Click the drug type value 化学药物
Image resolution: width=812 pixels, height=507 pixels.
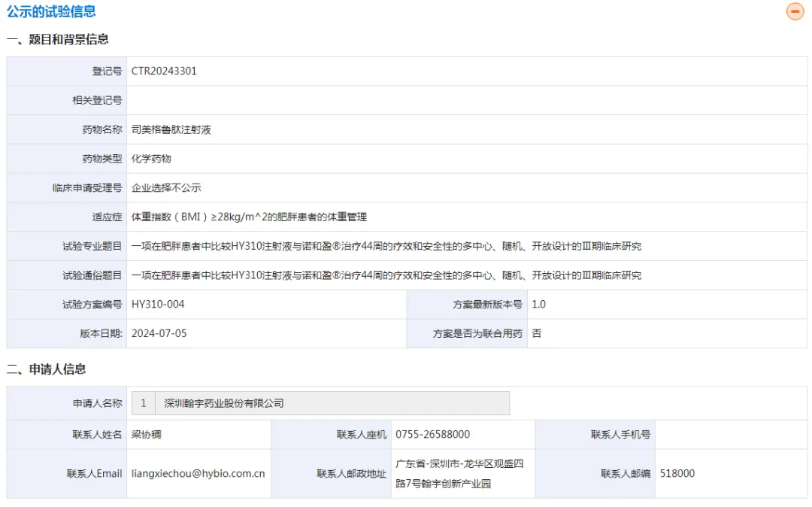pos(151,159)
